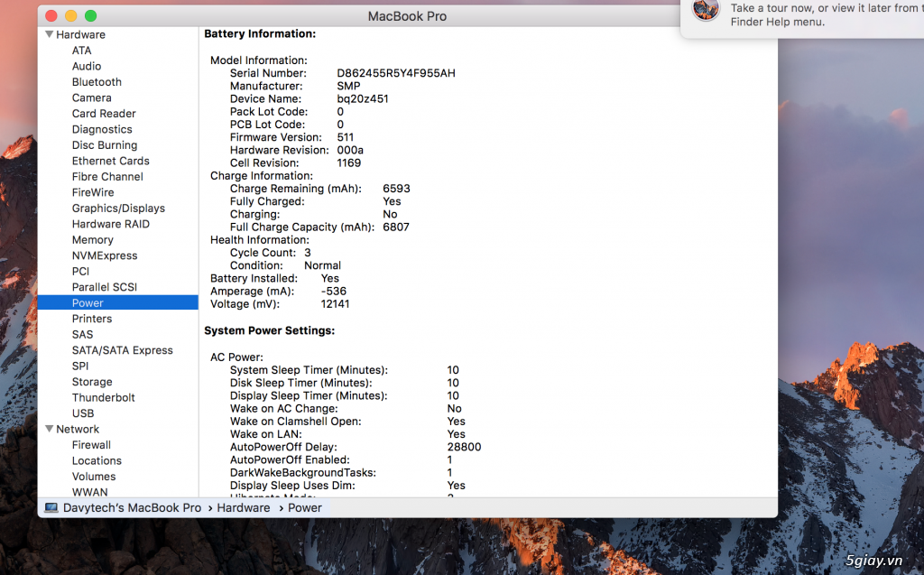
Task: Select WWAN under Network
Action: 89,492
